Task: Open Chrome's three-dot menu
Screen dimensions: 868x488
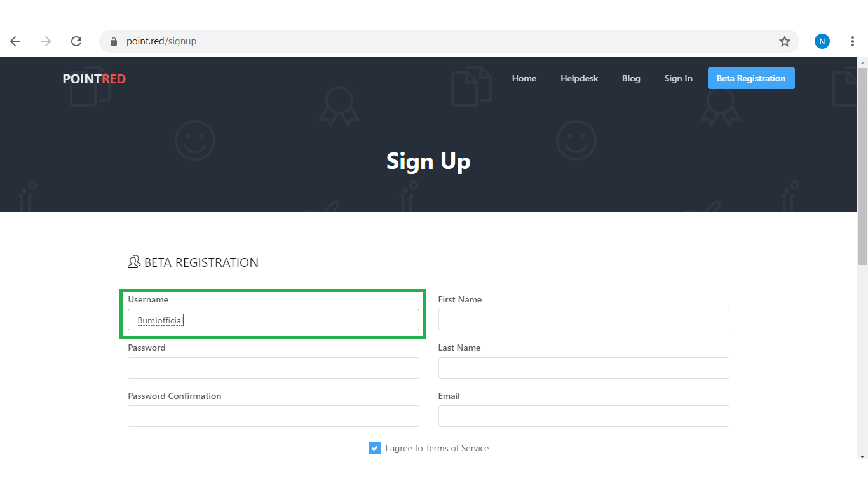Action: pyautogui.click(x=853, y=41)
